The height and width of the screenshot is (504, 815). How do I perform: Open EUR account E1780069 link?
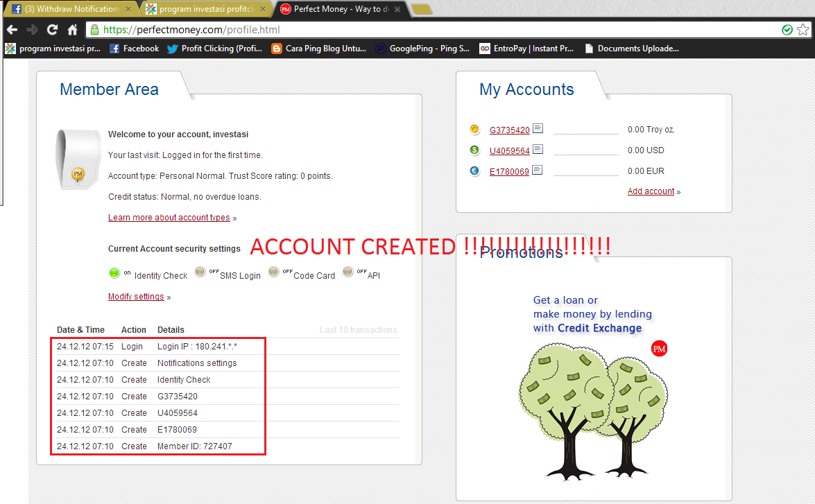[509, 171]
